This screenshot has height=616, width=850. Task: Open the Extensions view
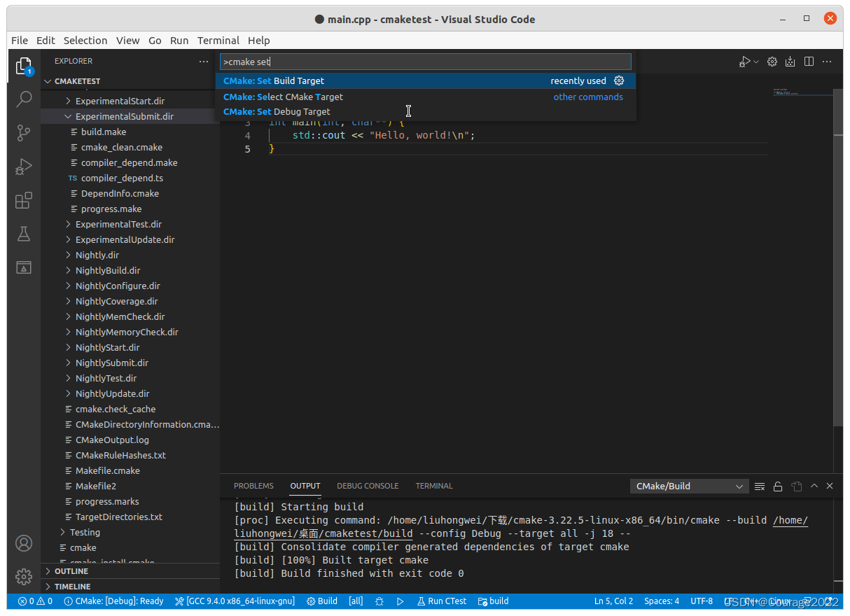click(x=24, y=201)
